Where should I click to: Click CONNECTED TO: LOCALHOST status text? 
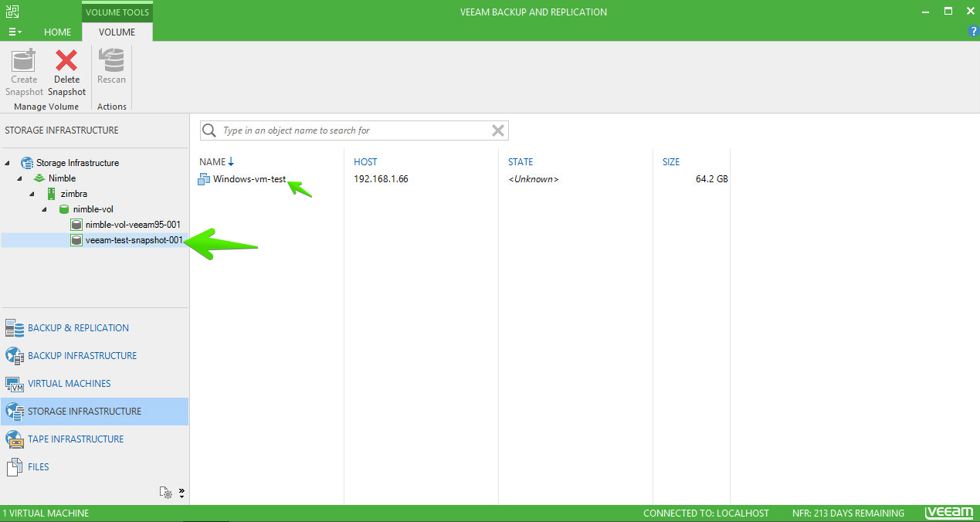pos(706,514)
